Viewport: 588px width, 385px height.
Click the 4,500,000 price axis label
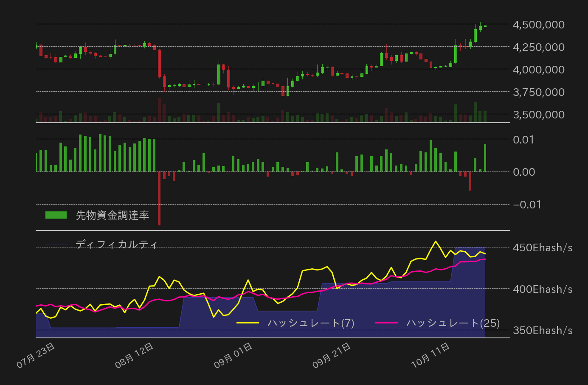[x=538, y=25]
